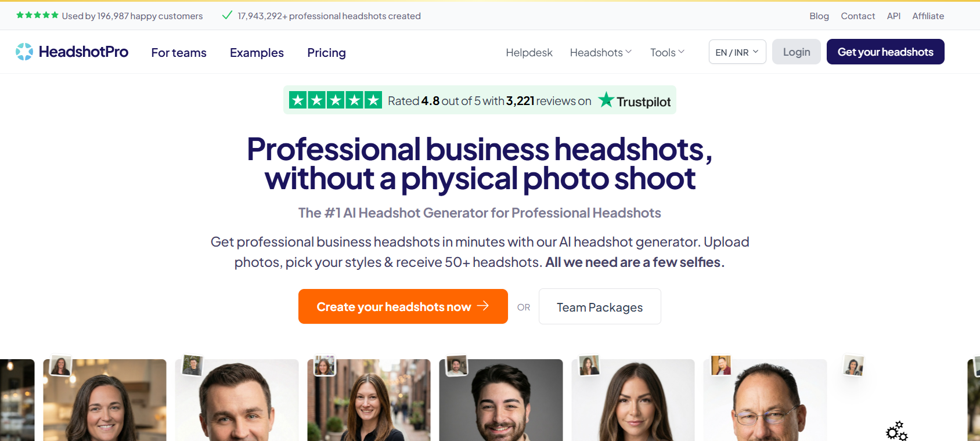Expand the Headshots dropdown menu
Screen dimensions: 980x441
(600, 53)
